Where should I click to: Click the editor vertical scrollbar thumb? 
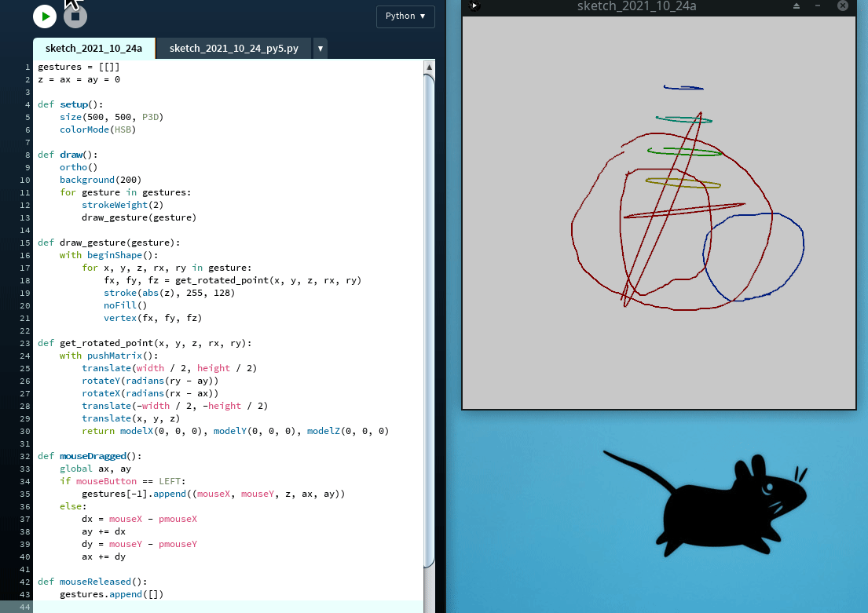[x=429, y=314]
